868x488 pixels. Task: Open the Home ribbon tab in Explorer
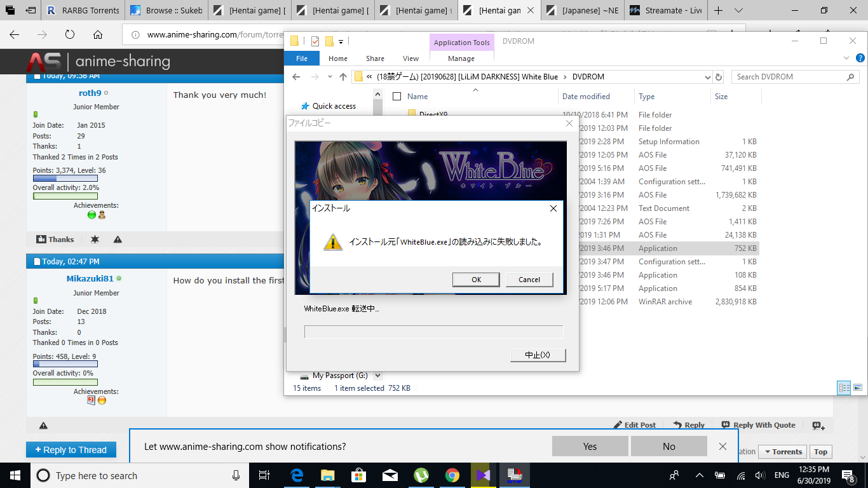click(338, 58)
